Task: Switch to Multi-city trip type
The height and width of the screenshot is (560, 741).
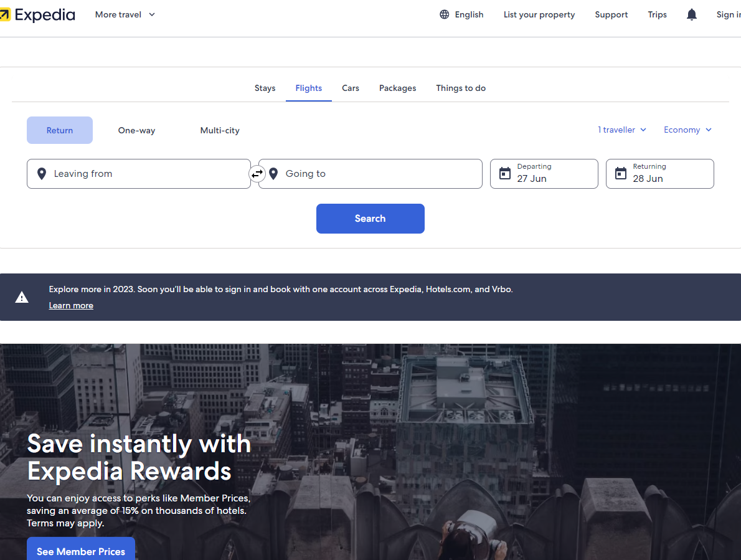Action: (x=220, y=130)
